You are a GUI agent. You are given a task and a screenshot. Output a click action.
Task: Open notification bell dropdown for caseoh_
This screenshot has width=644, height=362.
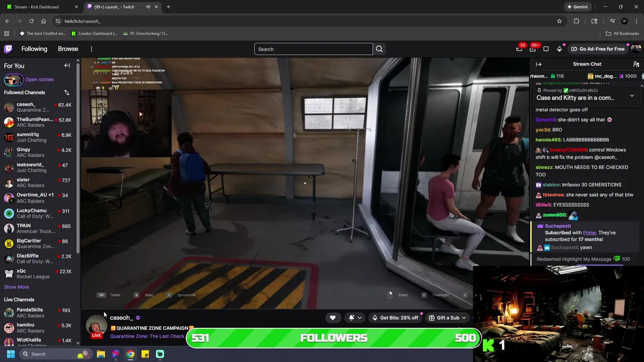click(355, 318)
